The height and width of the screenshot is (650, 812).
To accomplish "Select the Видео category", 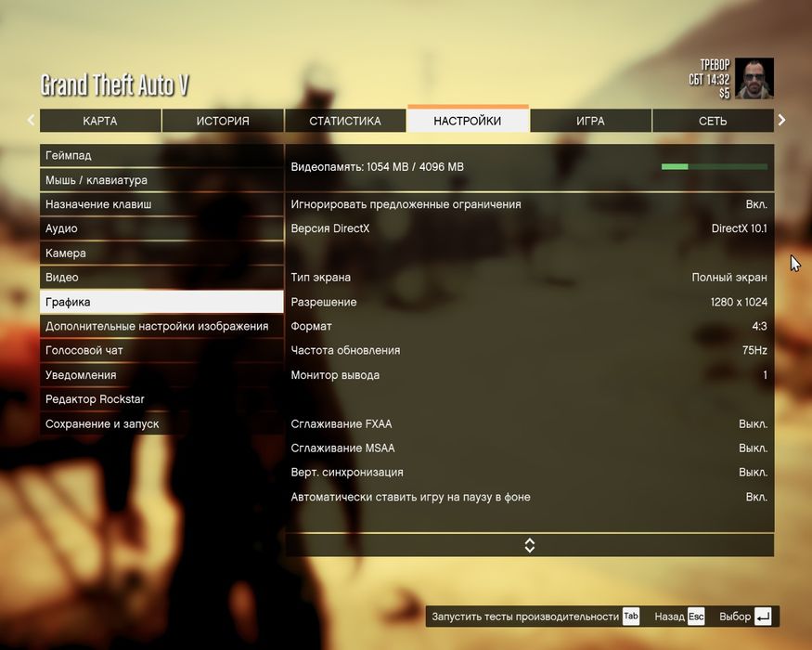I will pos(161,278).
